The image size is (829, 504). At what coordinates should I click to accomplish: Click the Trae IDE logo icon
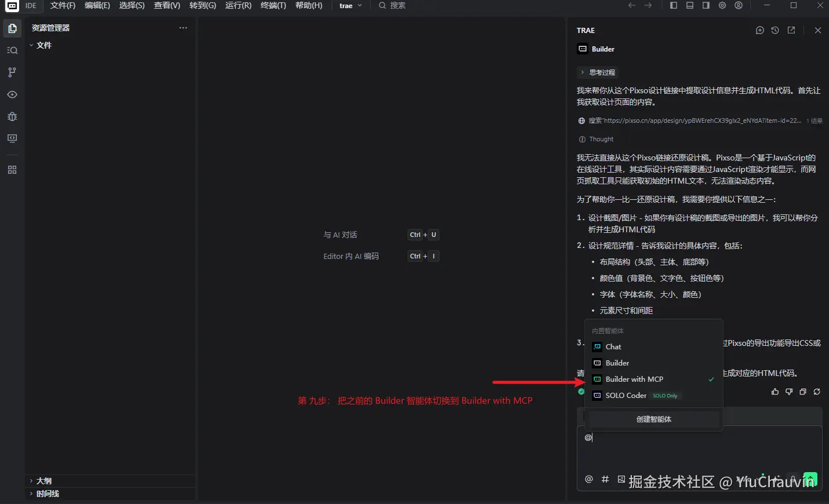(12, 6)
